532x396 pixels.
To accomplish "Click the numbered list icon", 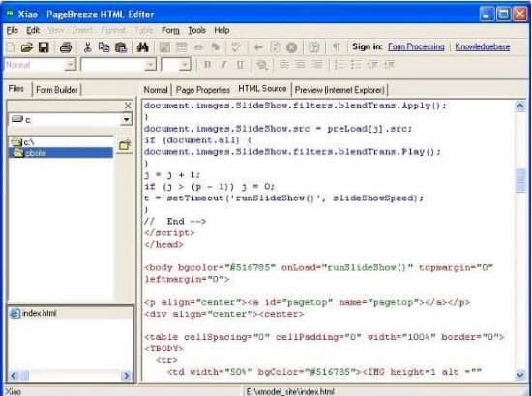I will (x=339, y=65).
